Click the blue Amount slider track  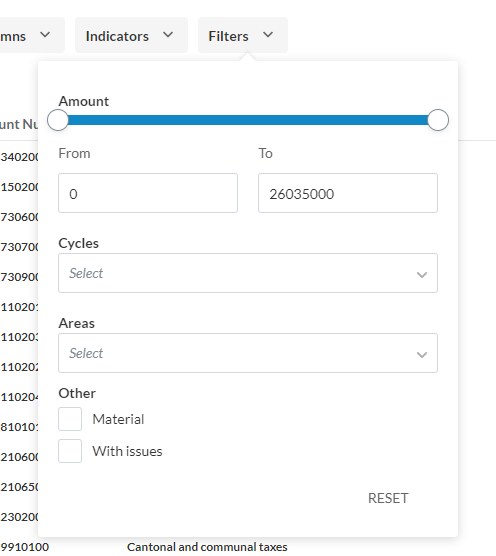(248, 120)
